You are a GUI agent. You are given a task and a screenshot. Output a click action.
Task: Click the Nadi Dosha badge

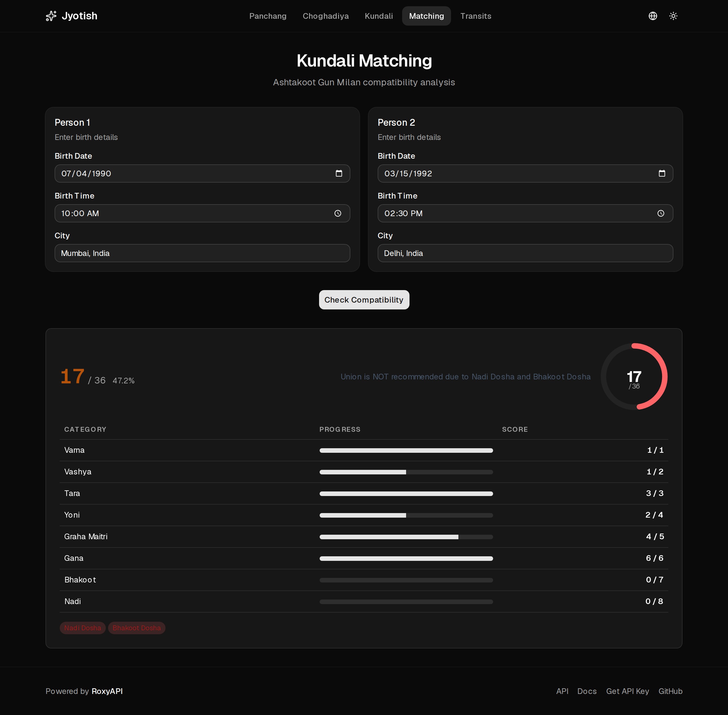tap(82, 628)
